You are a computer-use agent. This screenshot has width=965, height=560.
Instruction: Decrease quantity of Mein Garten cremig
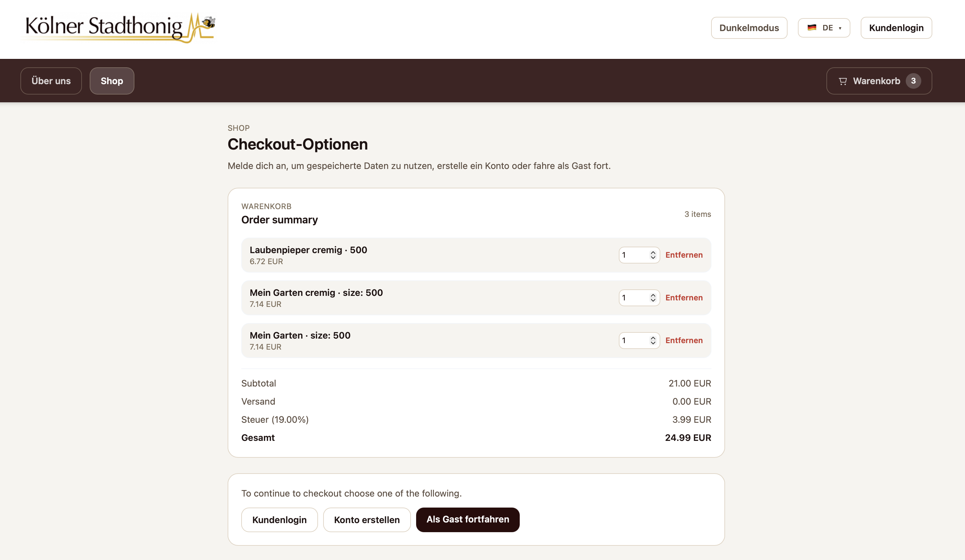point(653,300)
